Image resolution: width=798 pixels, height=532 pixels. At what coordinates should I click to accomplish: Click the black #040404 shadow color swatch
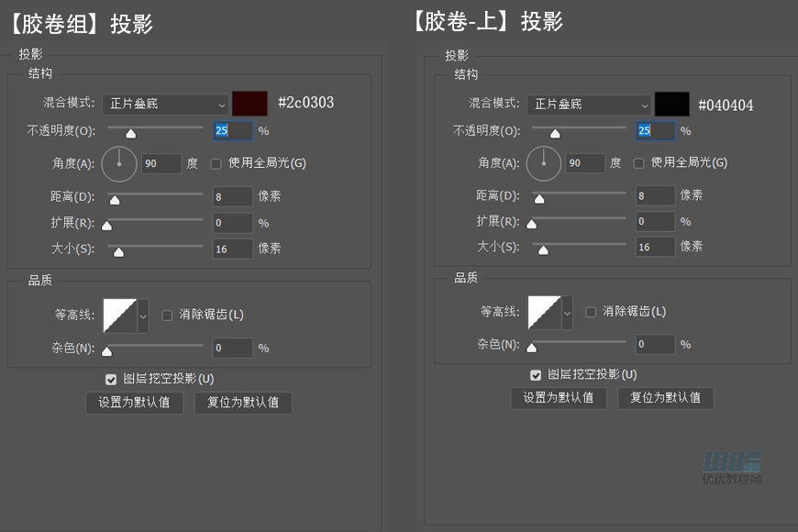pos(672,104)
